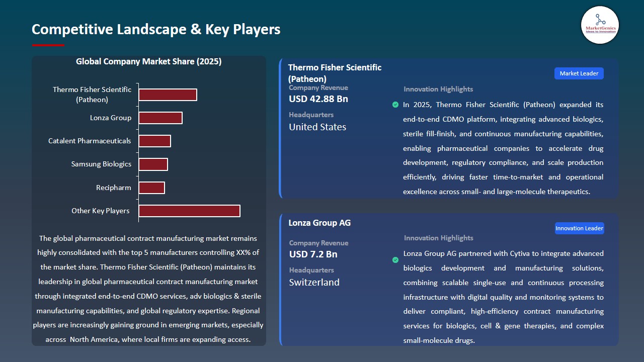This screenshot has width=644, height=362.
Task: Click the market summary paragraph below the chart
Action: [x=149, y=289]
